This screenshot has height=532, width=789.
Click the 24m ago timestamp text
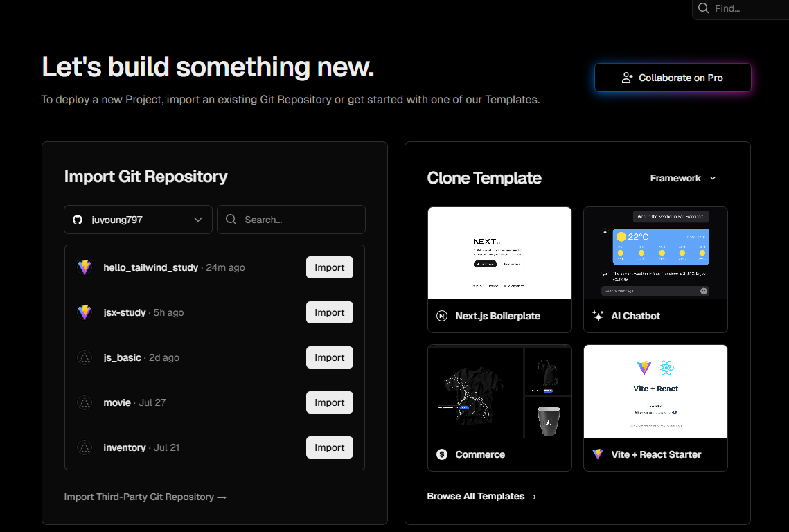[225, 267]
